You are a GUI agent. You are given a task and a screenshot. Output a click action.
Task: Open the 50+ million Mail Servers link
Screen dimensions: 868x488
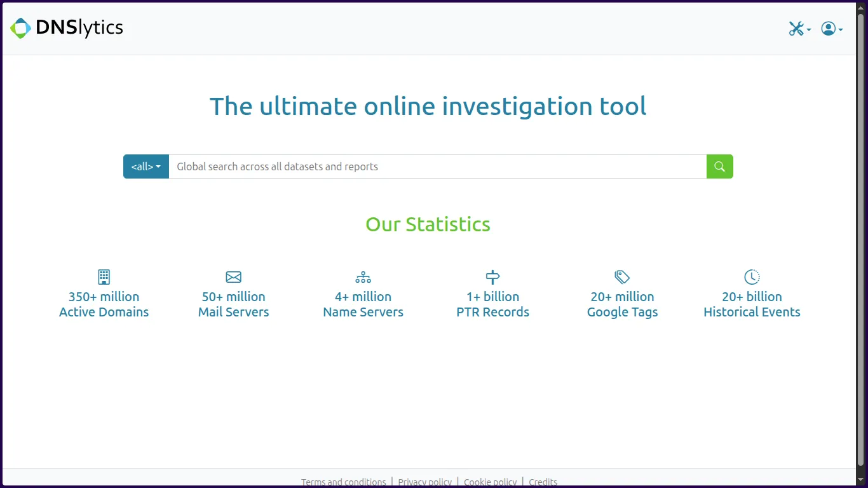pyautogui.click(x=234, y=304)
